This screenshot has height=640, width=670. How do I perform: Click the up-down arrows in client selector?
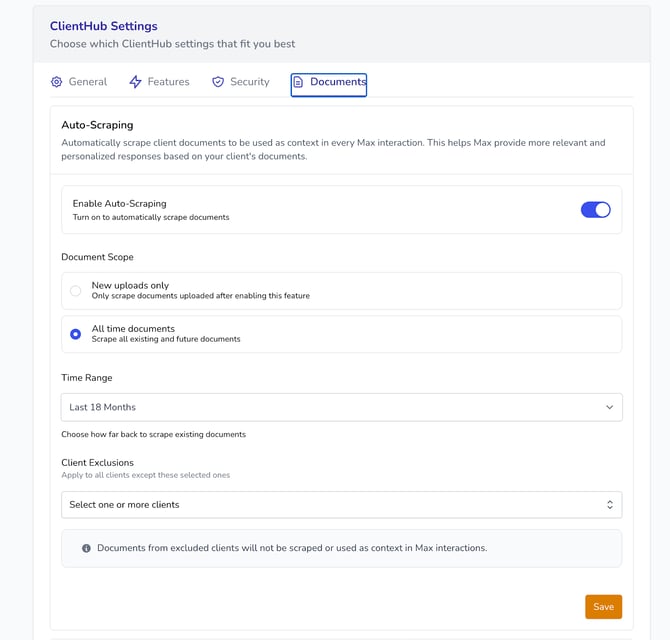pyautogui.click(x=609, y=505)
